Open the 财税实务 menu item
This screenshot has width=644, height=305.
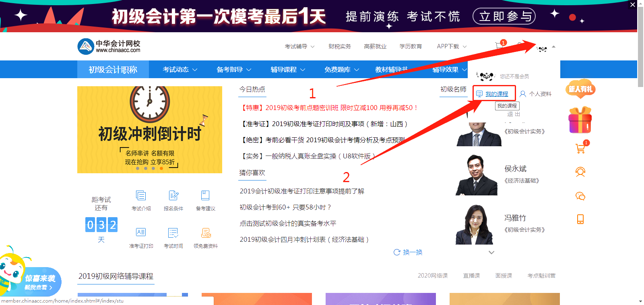[x=340, y=47]
